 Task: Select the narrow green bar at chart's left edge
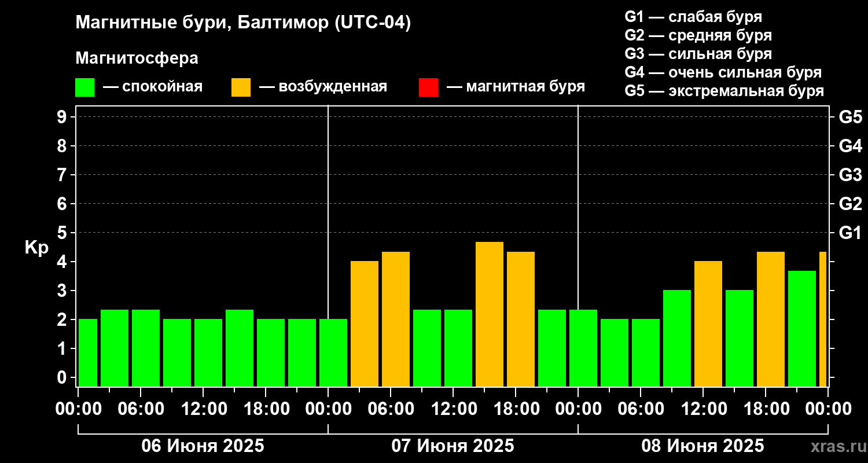point(88,352)
